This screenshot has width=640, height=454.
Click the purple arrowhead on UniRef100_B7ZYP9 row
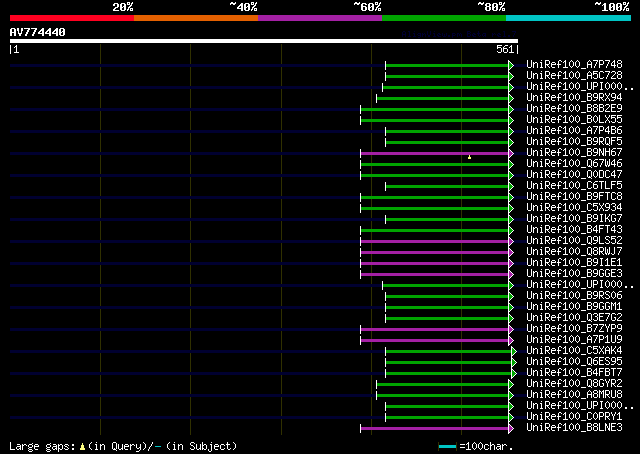pyautogui.click(x=511, y=329)
